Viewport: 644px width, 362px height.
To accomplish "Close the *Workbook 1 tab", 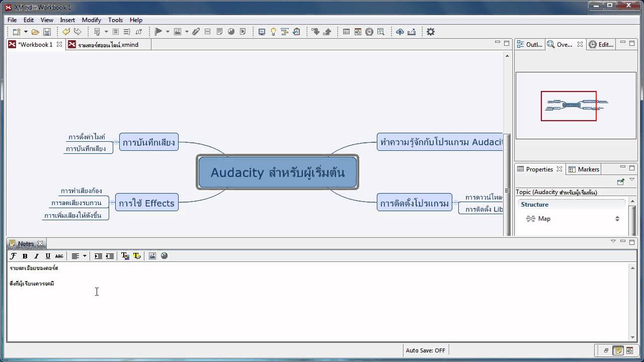I will pos(59,44).
